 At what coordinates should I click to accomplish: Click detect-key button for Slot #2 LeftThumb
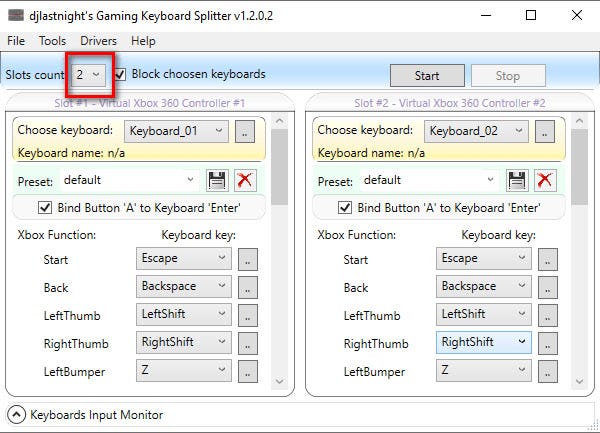point(548,315)
